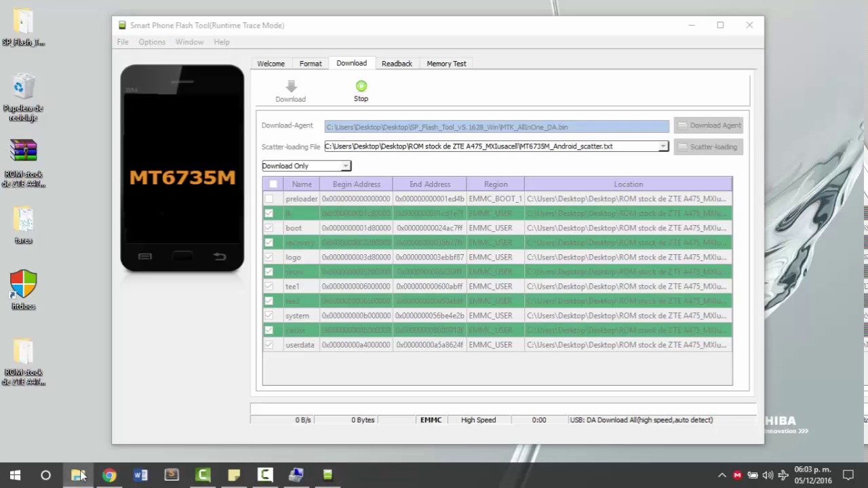
Task: Switch to the Welcome tab
Action: point(271,64)
